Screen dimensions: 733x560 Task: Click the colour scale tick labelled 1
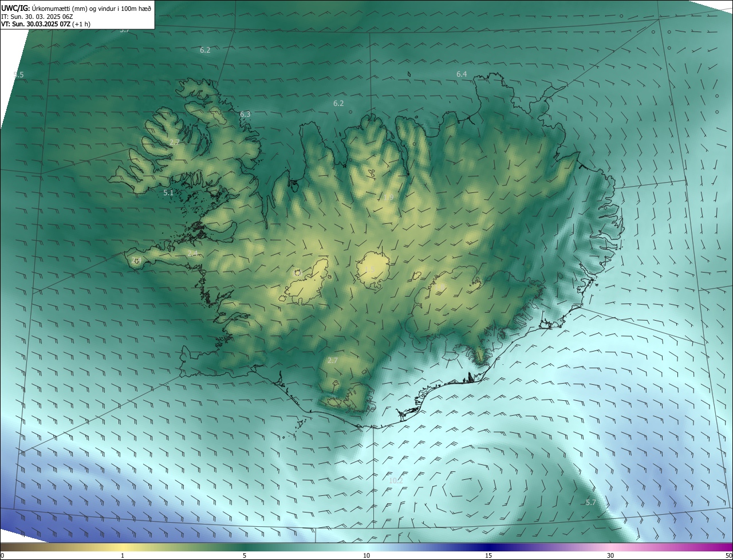123,556
